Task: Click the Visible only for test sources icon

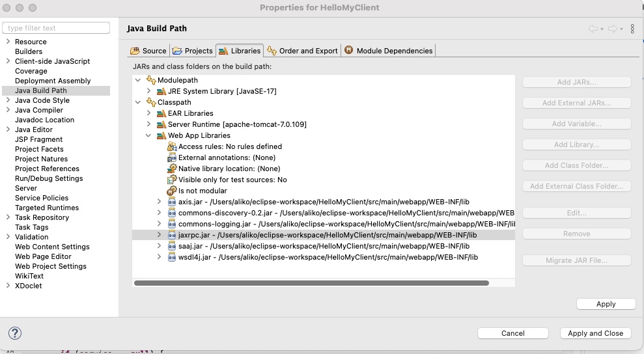Action: click(x=172, y=180)
